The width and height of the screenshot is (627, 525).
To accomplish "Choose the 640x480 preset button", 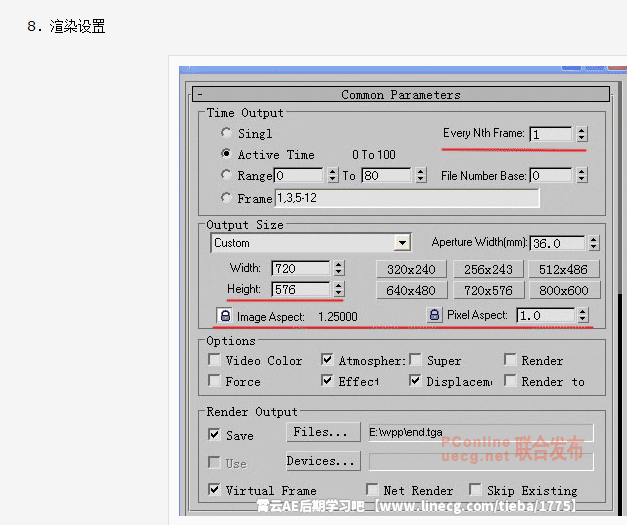I will 411,290.
